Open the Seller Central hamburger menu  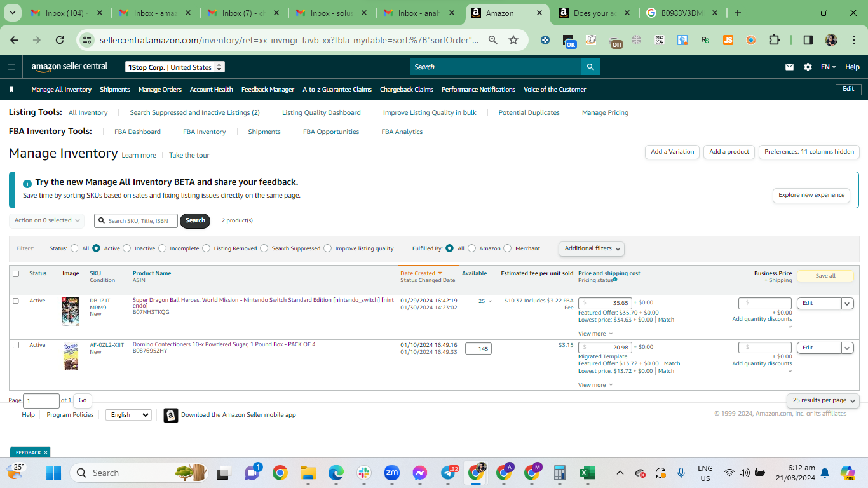[x=11, y=67]
